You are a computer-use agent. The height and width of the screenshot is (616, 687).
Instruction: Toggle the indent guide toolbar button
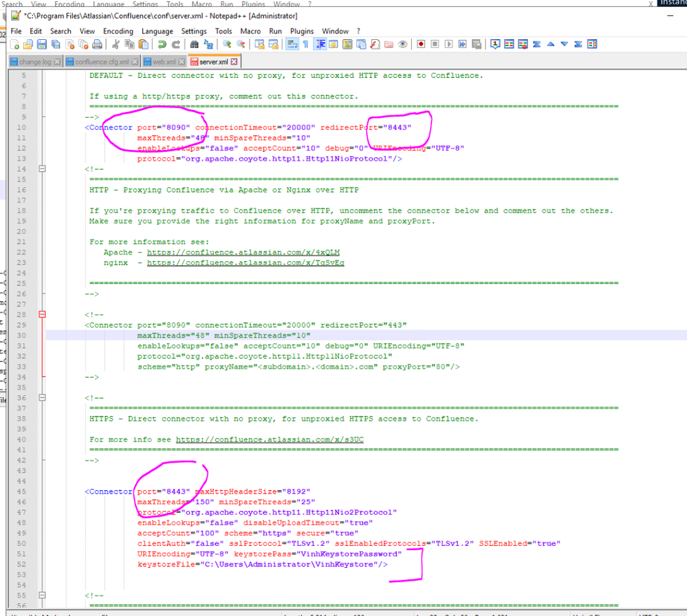click(320, 44)
